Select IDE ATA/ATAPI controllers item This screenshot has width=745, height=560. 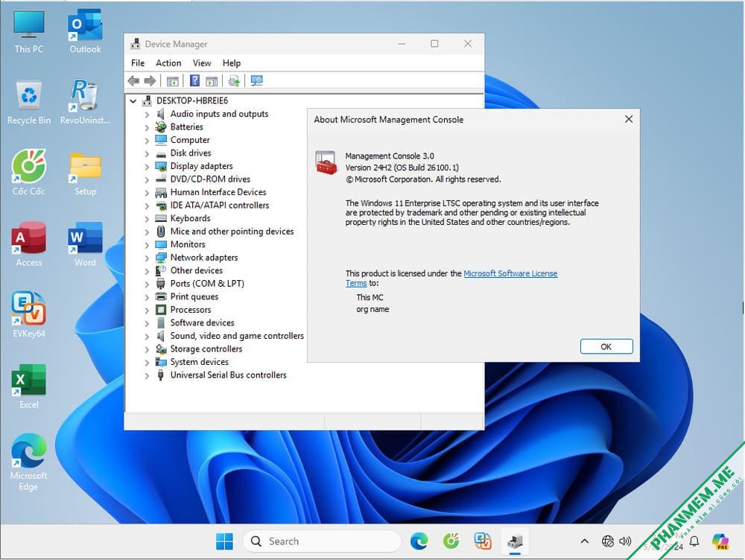(x=220, y=206)
